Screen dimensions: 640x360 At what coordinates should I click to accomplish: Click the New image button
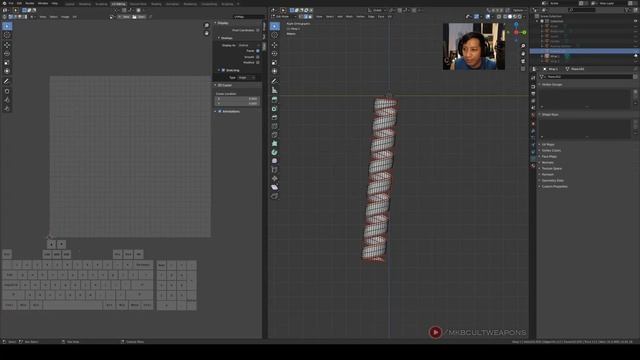click(x=124, y=17)
